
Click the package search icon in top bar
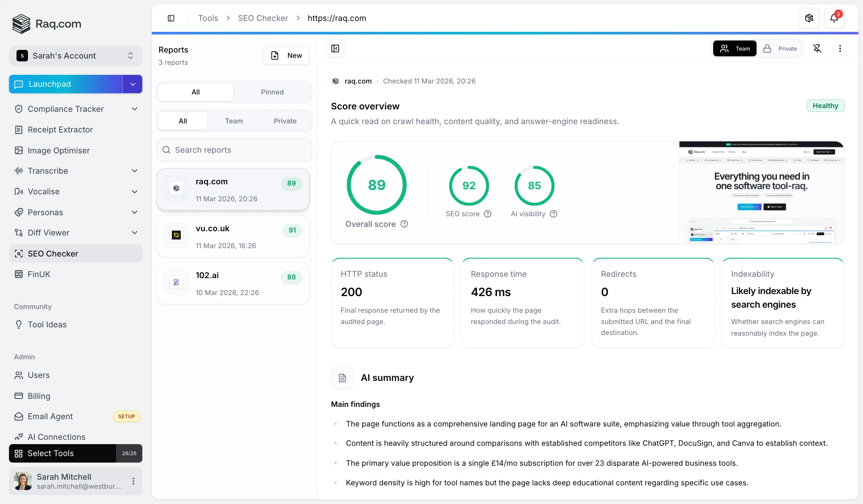pyautogui.click(x=808, y=18)
